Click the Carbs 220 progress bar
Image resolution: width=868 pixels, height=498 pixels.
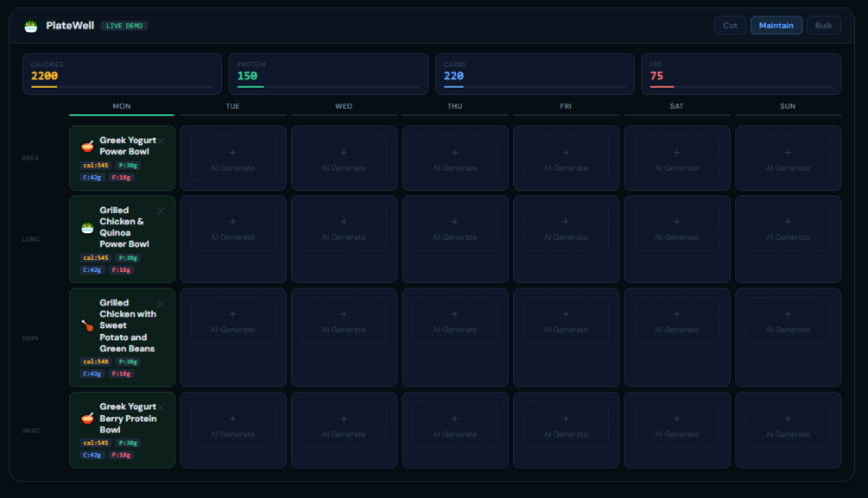(x=535, y=87)
